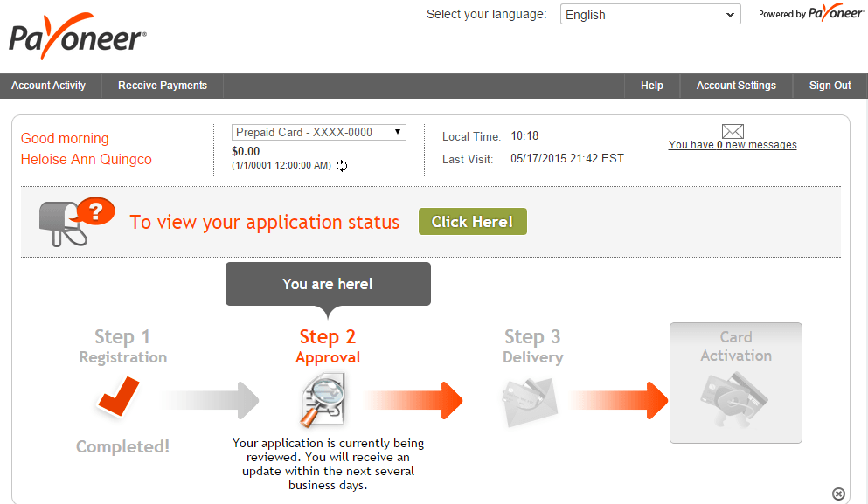Open the language selection dropdown
Screen dimensions: 868x504
[649, 14]
